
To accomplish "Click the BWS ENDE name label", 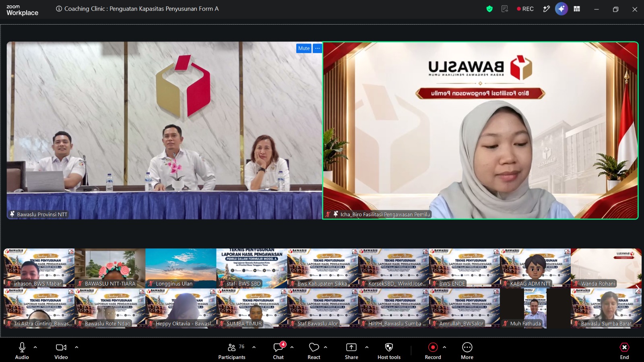I will pyautogui.click(x=452, y=283).
